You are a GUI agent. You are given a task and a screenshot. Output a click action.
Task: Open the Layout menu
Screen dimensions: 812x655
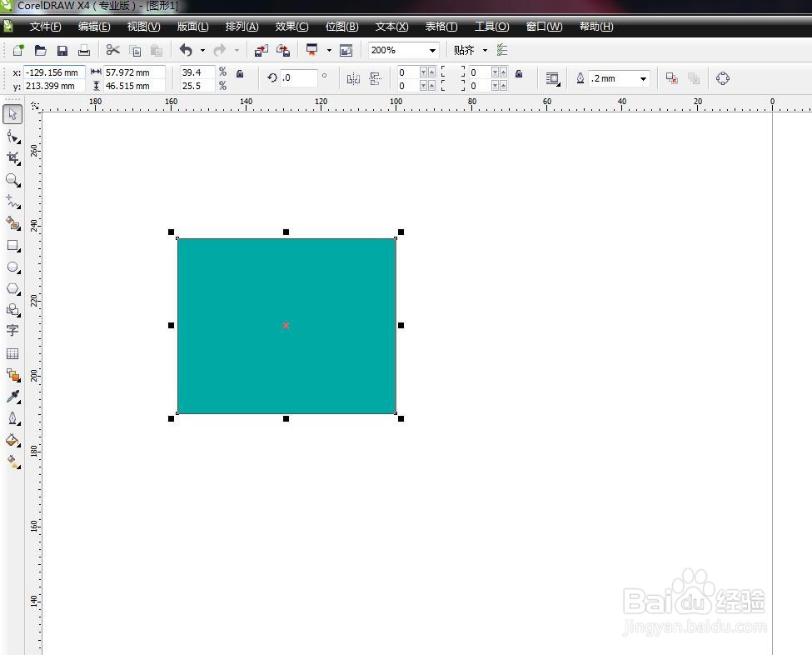pos(192,27)
